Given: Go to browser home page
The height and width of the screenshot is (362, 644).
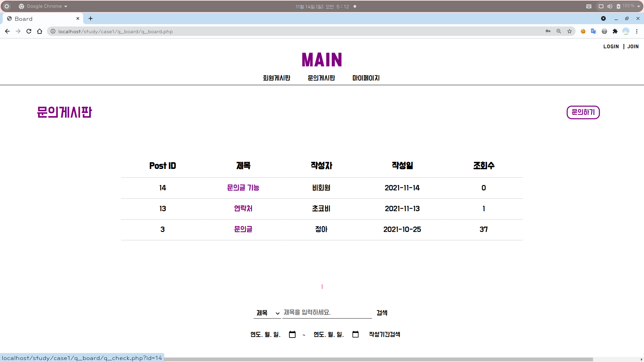Looking at the screenshot, I should coord(40,31).
